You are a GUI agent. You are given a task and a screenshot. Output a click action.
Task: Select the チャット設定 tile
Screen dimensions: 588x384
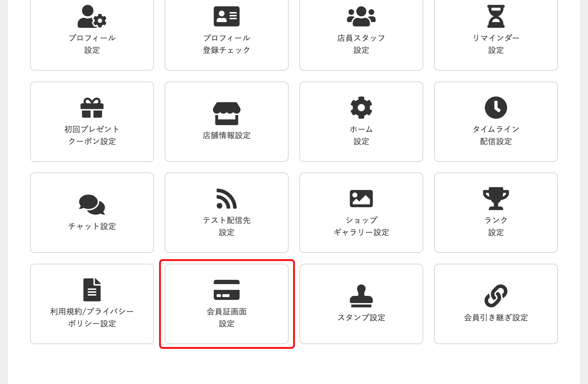point(92,212)
